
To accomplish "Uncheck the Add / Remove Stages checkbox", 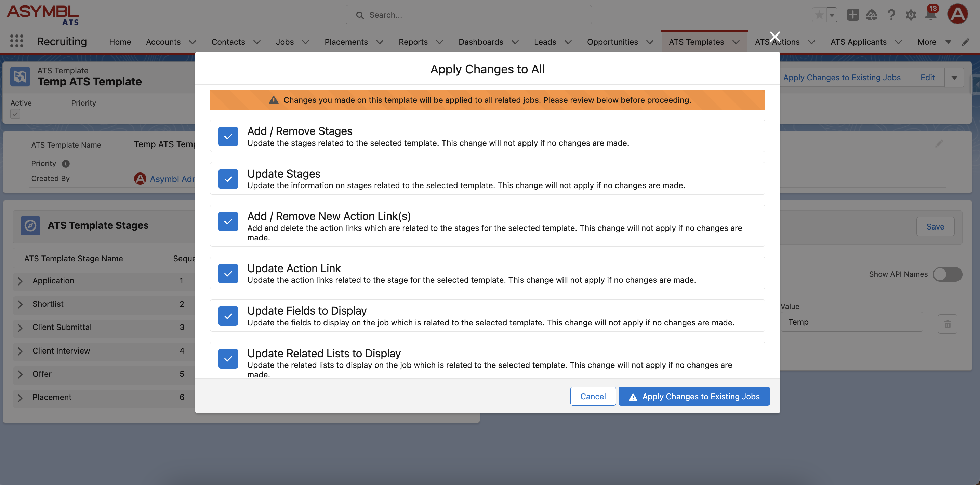I will 228,136.
